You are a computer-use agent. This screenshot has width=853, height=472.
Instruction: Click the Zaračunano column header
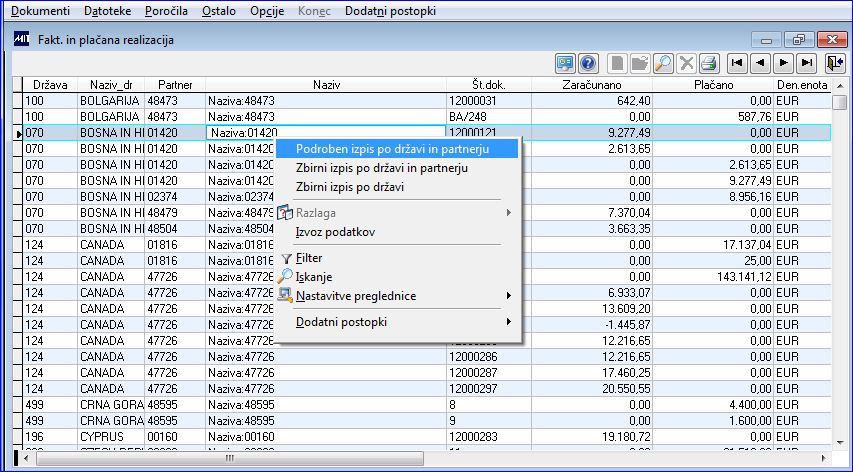592,85
